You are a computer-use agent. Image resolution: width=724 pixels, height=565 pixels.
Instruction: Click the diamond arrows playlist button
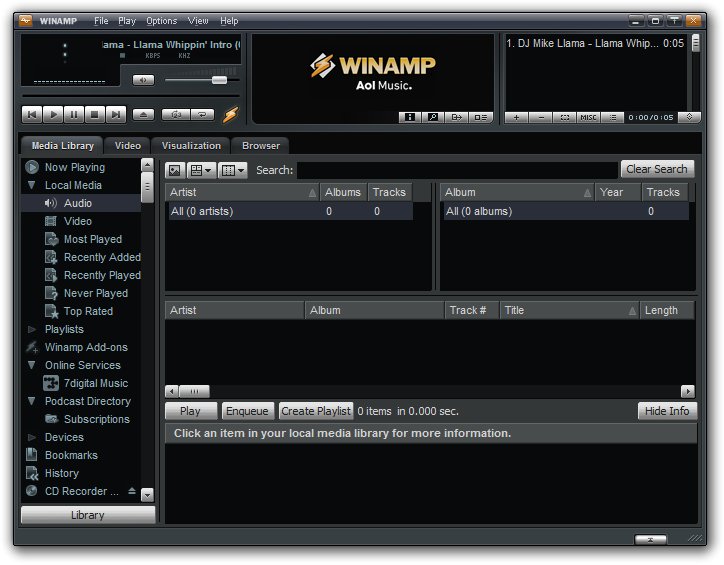[x=689, y=117]
